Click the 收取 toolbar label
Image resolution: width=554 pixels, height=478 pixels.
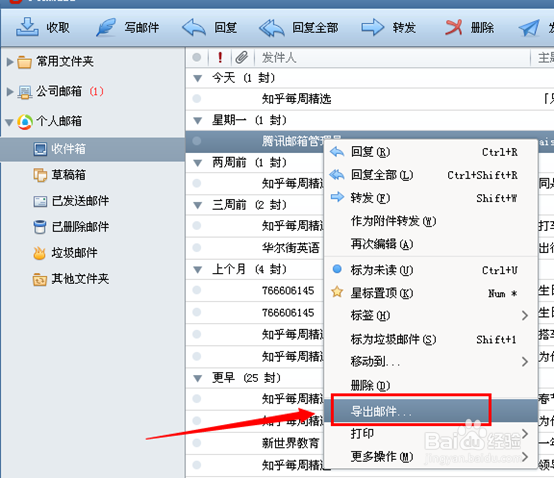(x=58, y=28)
